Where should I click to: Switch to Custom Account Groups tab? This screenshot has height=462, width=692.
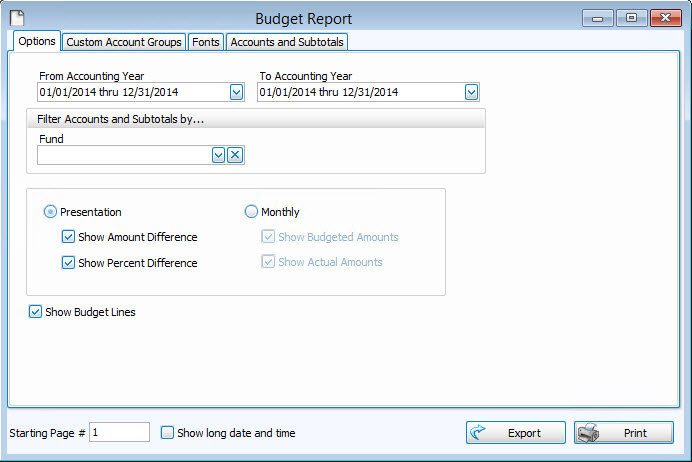coord(124,42)
